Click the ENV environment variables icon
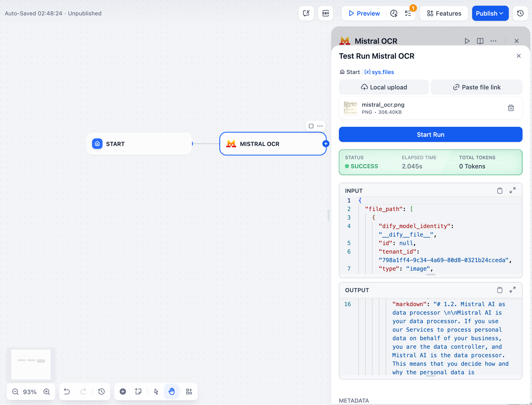This screenshot has height=405, width=532. (325, 13)
